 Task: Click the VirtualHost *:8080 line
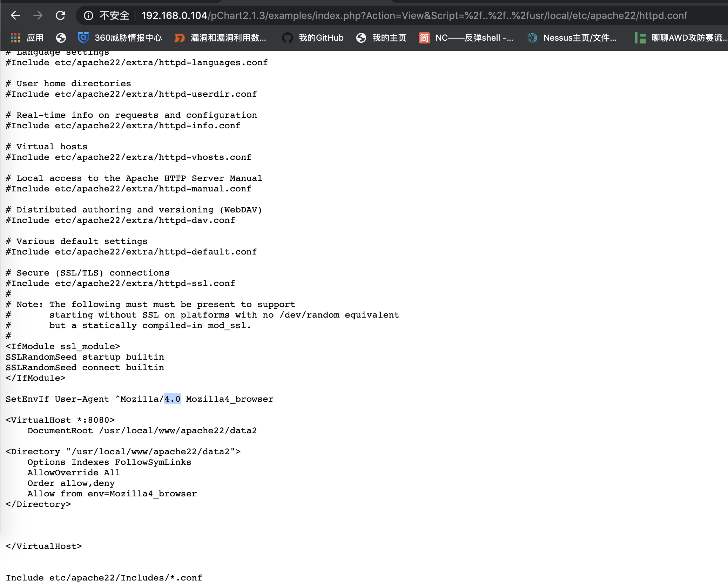pos(60,420)
